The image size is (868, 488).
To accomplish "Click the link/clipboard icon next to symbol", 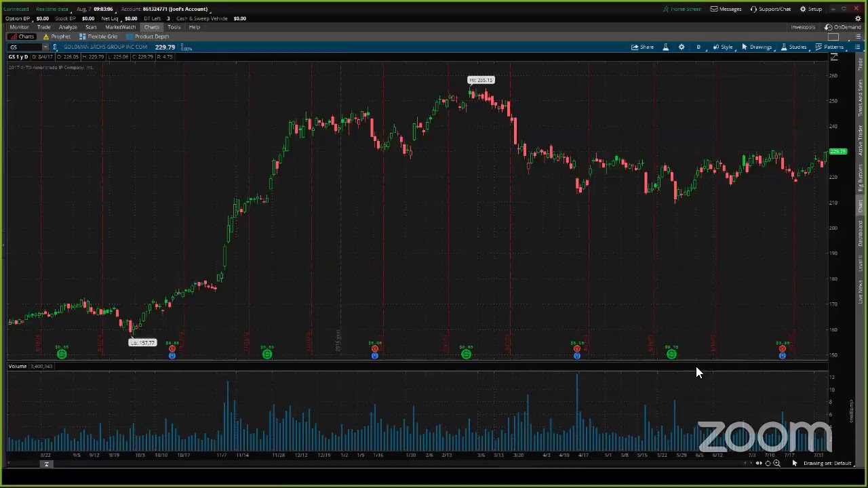I will (x=55, y=47).
